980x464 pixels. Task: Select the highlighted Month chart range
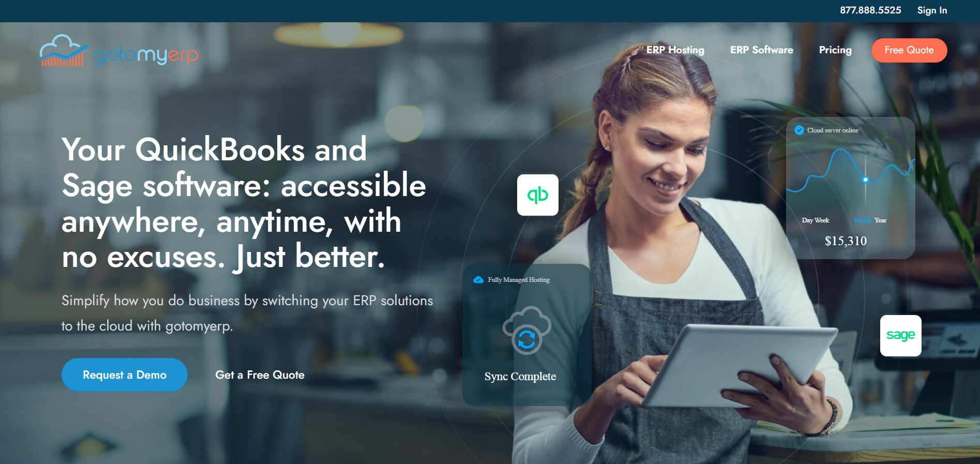point(862,220)
